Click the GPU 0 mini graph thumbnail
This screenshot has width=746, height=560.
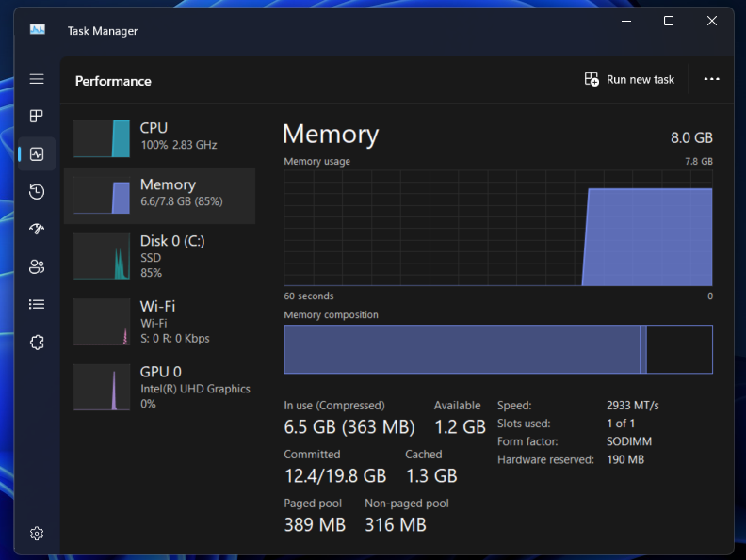pyautogui.click(x=102, y=387)
